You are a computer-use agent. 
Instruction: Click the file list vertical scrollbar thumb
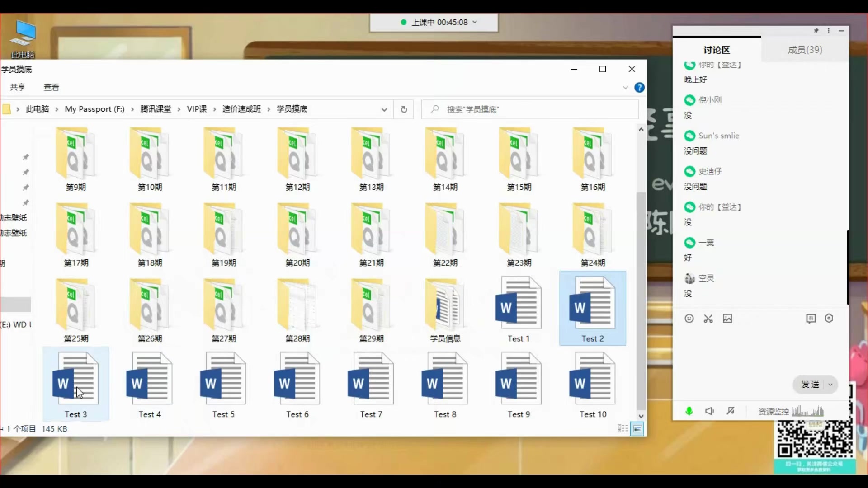pyautogui.click(x=641, y=300)
